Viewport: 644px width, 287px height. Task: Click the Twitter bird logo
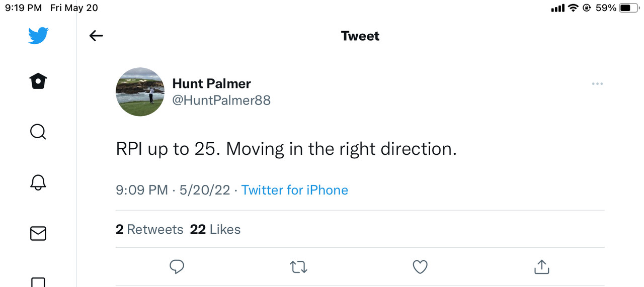tap(38, 36)
